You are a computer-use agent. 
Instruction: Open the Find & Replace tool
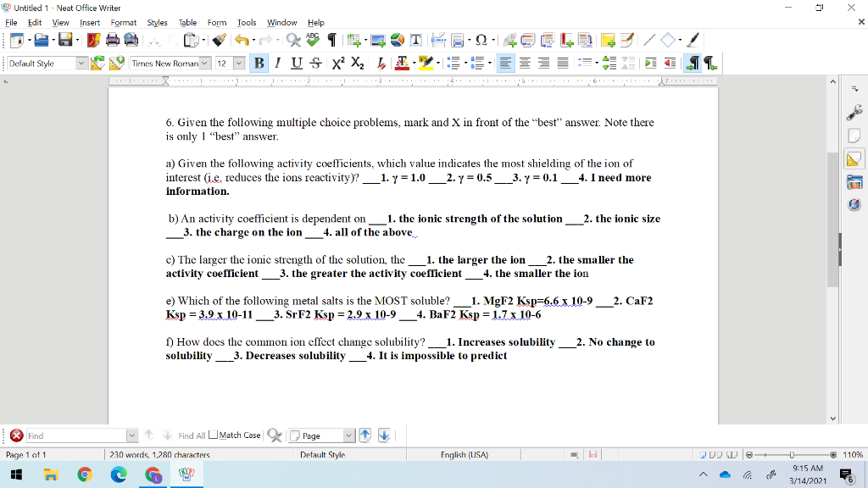pos(292,40)
